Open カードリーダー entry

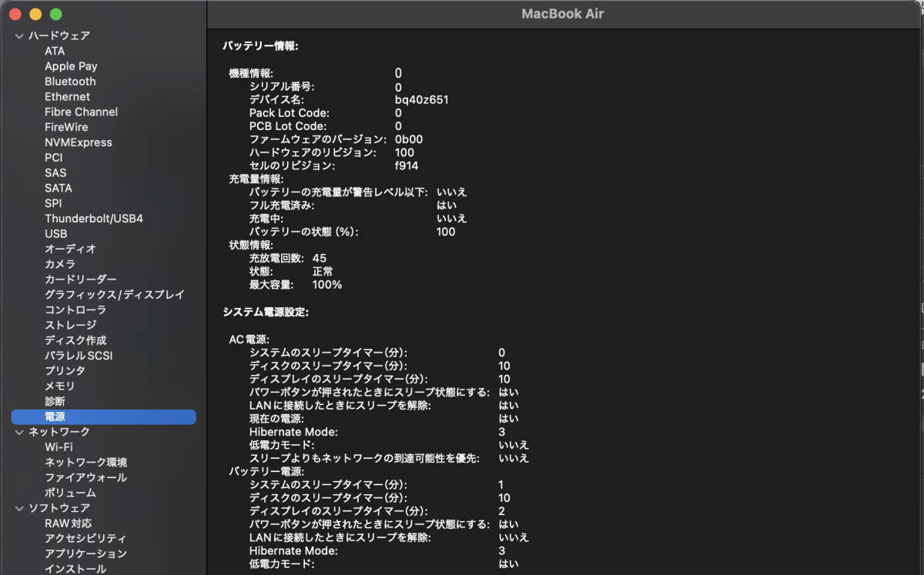coord(81,279)
